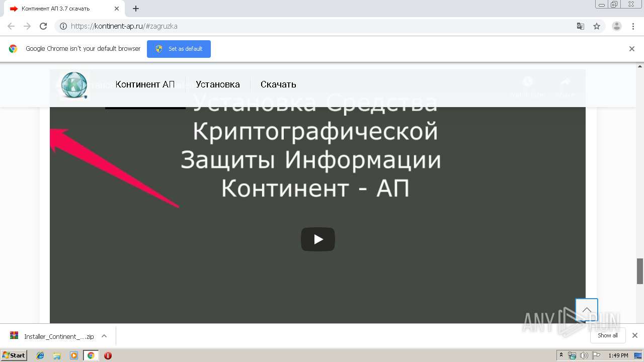The width and height of the screenshot is (644, 362).
Task: Open Windows Media Player from taskbar
Action: [74, 355]
